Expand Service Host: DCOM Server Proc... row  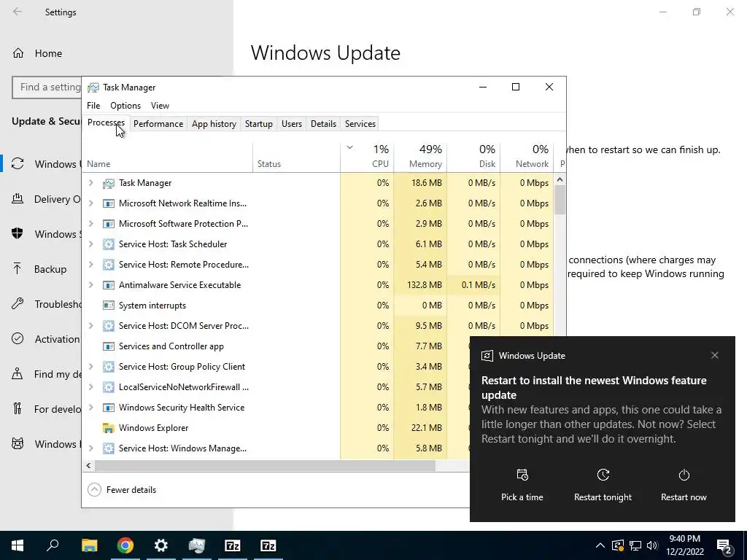pyautogui.click(x=91, y=326)
